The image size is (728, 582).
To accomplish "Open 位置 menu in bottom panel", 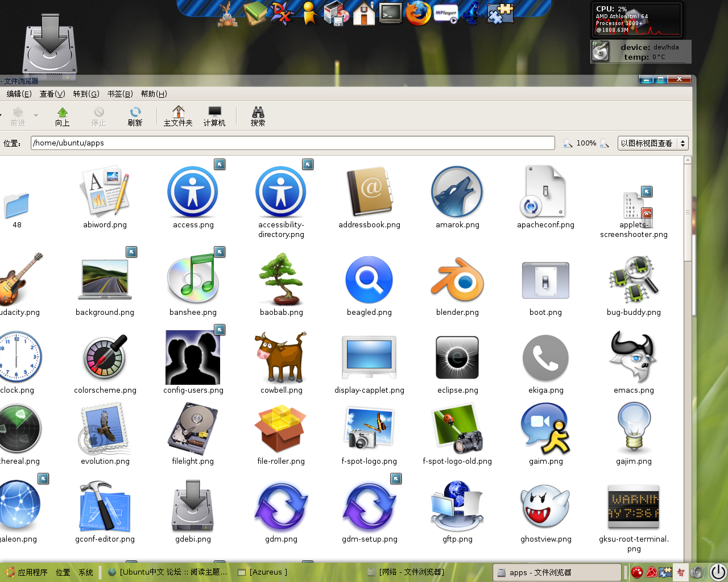I will [x=63, y=572].
